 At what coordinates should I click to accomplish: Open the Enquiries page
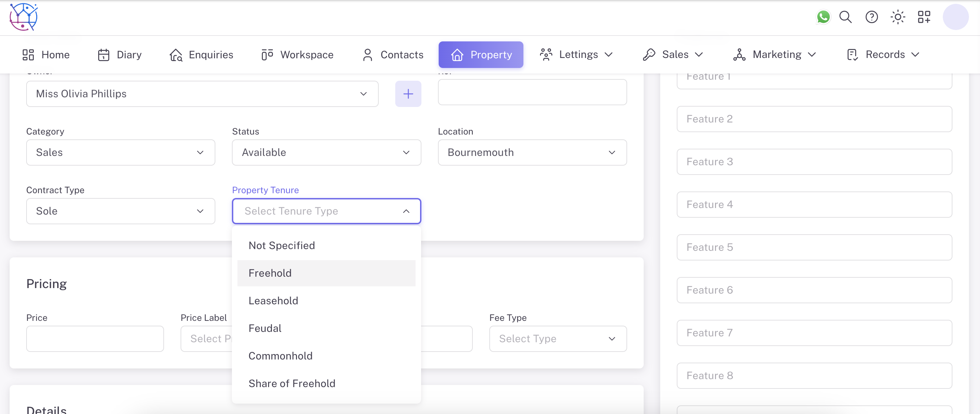tap(202, 55)
